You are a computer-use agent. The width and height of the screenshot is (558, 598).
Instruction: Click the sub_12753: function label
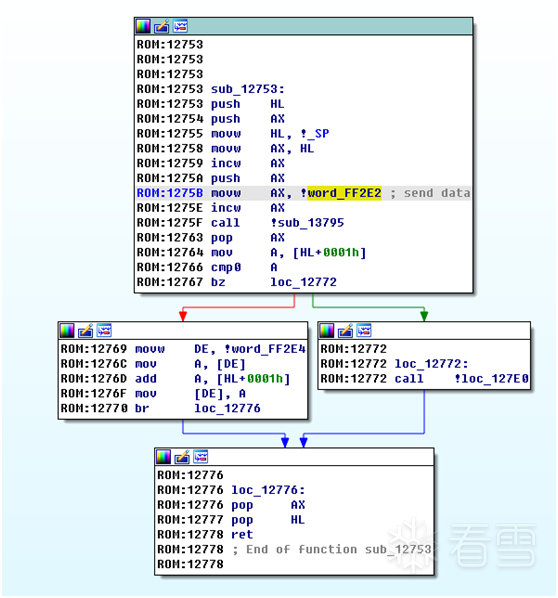tap(248, 89)
